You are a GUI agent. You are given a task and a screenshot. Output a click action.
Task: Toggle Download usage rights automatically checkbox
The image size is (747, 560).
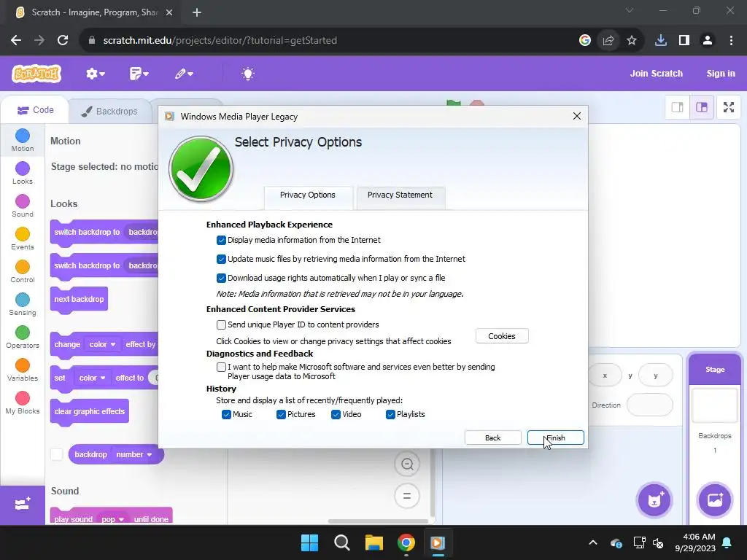point(221,278)
